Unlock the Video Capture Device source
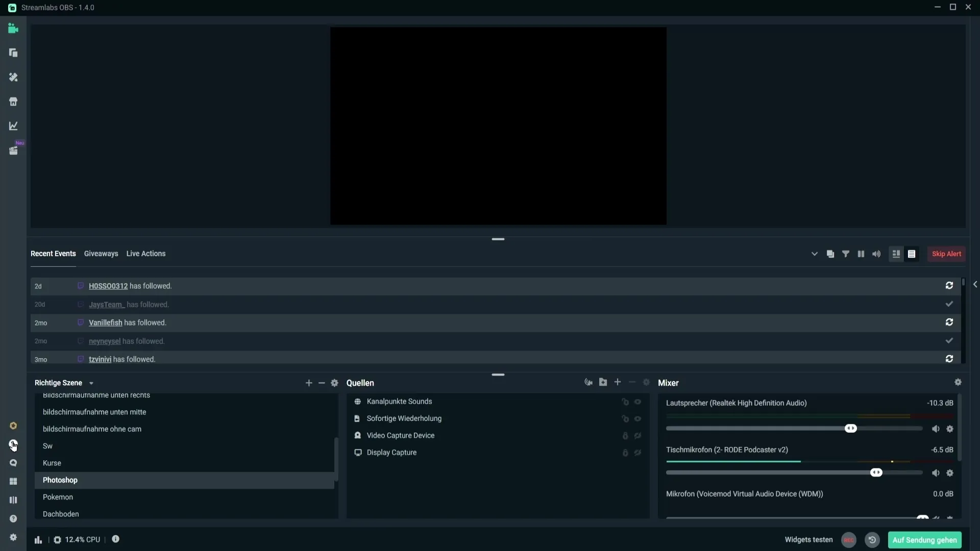 pos(625,436)
